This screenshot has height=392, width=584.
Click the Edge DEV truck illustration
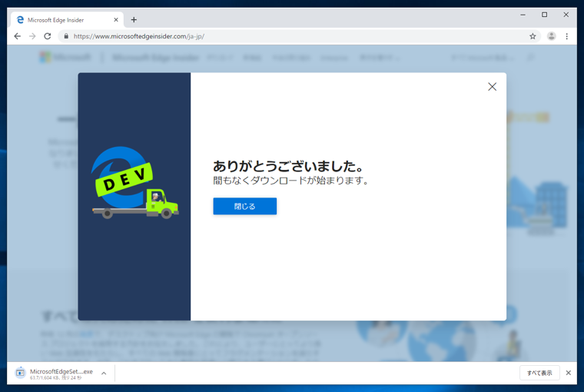pos(134,183)
